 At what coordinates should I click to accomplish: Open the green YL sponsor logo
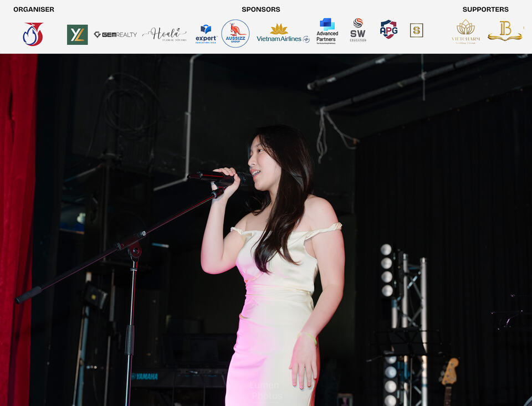point(78,34)
